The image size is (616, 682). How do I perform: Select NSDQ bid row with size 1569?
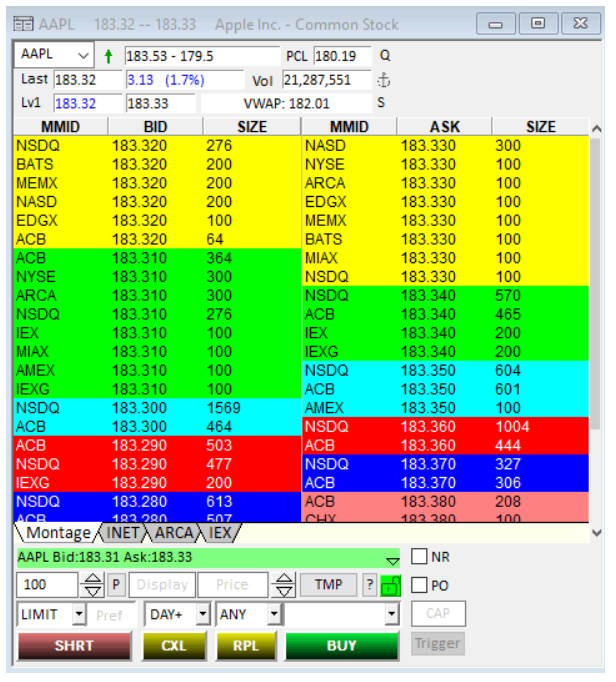point(157,408)
